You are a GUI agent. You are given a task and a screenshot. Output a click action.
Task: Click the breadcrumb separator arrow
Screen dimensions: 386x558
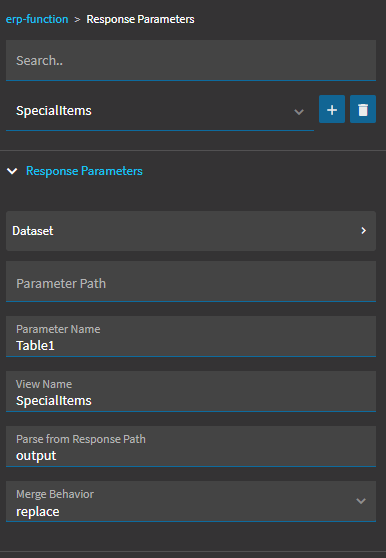(x=77, y=20)
